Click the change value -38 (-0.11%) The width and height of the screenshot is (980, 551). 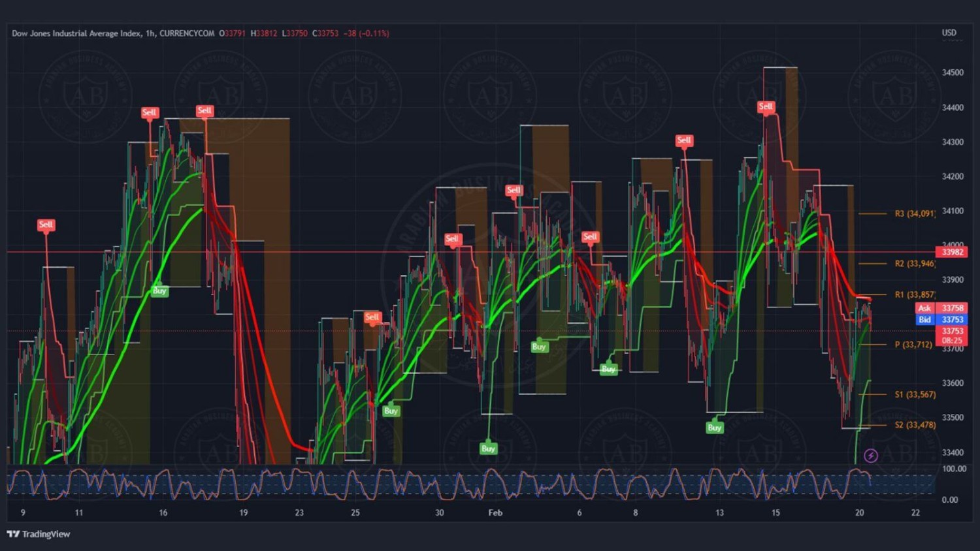pos(367,33)
